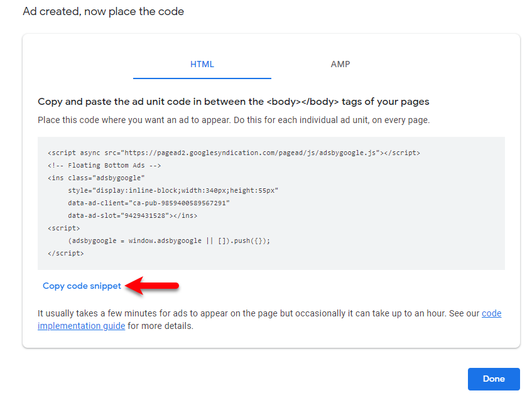Click the ins class="adsbygoogle" line
The image size is (532, 393).
point(96,178)
